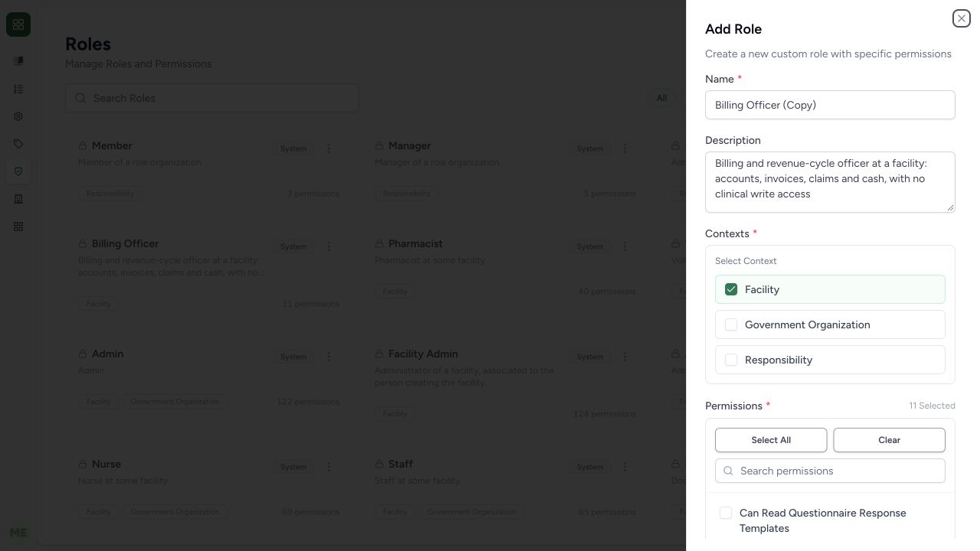Open the three-dot menu on Manager card
The height and width of the screenshot is (551, 980).
click(625, 148)
